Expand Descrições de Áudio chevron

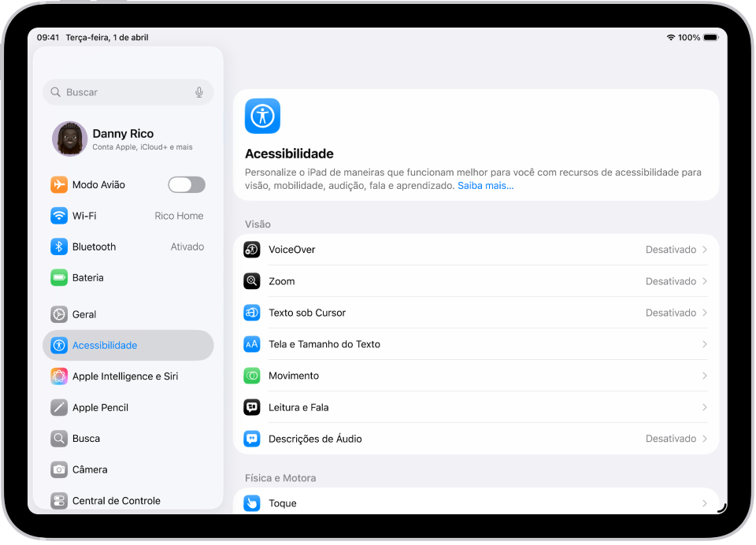click(704, 439)
